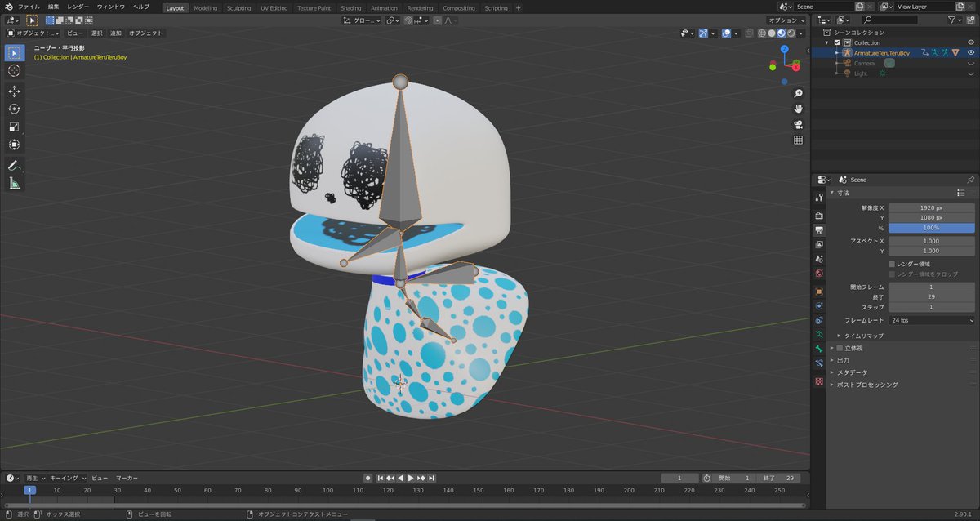The height and width of the screenshot is (521, 980).
Task: Open the Scene properties tab
Action: (x=819, y=259)
